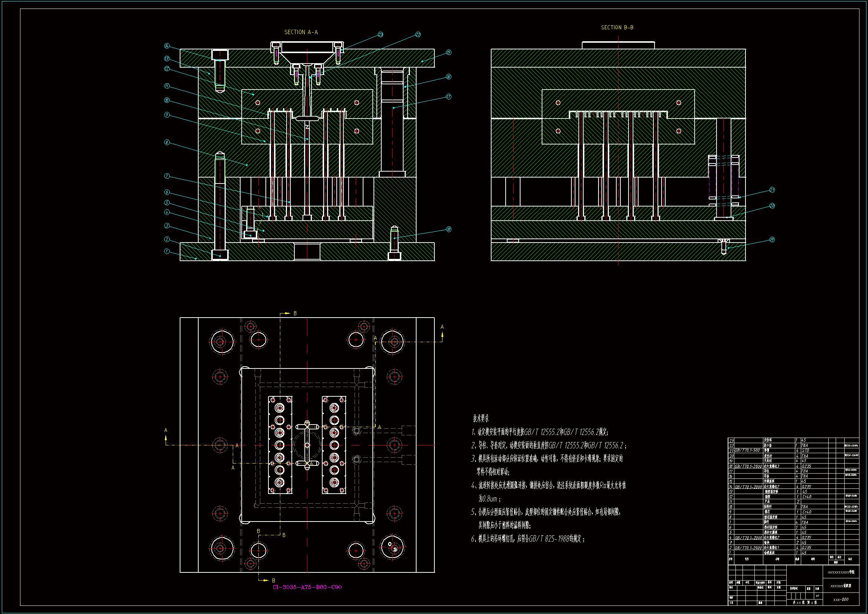Select part balloon 15 on right side

pos(448,52)
